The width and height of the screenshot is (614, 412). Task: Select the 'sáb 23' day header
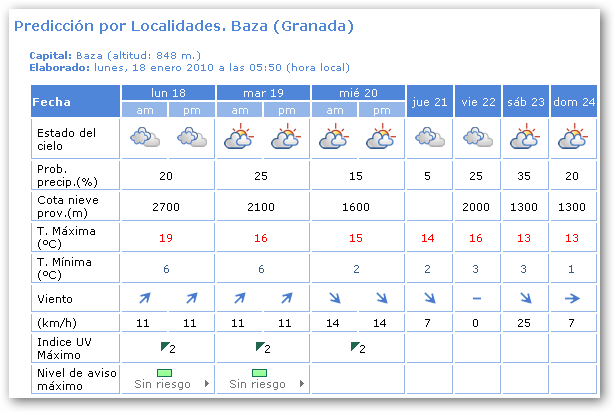525,101
